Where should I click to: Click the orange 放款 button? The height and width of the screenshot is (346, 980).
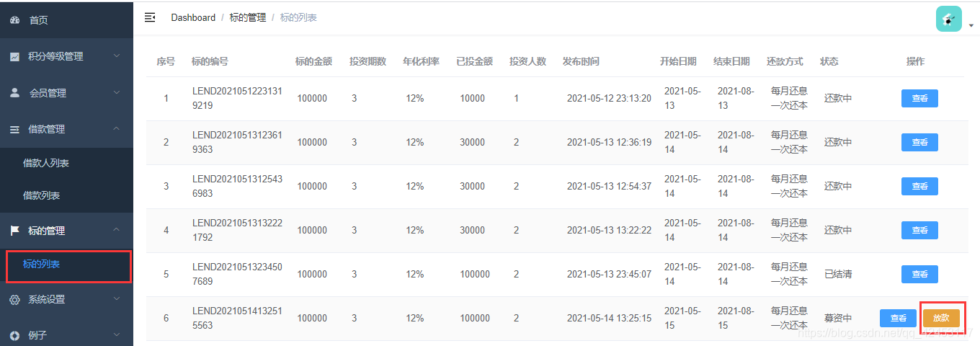point(941,319)
